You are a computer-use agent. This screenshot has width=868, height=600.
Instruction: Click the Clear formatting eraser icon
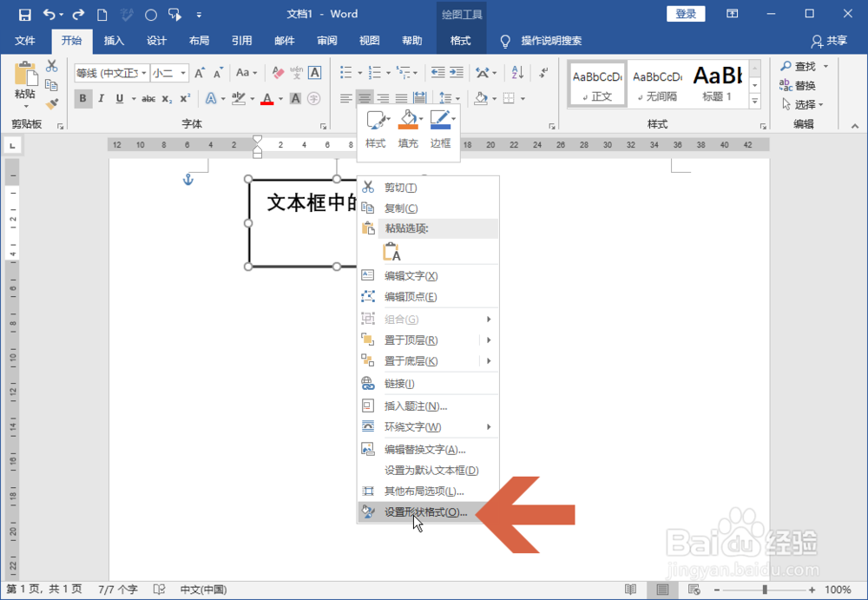click(278, 73)
